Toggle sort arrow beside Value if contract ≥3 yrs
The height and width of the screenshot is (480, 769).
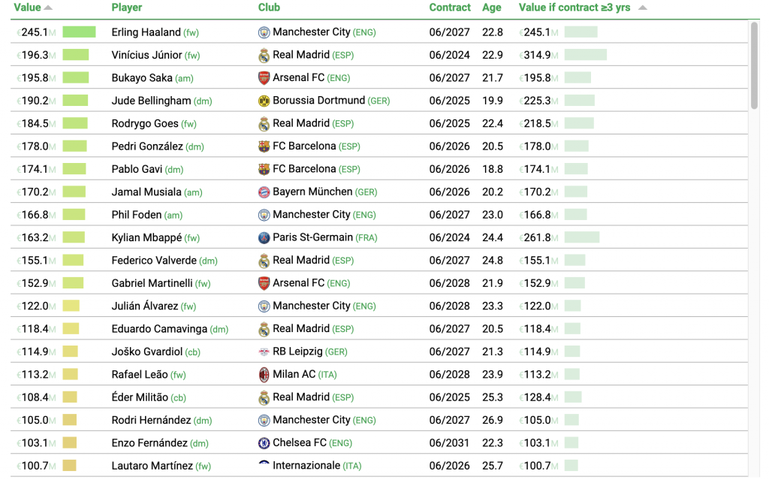[642, 8]
